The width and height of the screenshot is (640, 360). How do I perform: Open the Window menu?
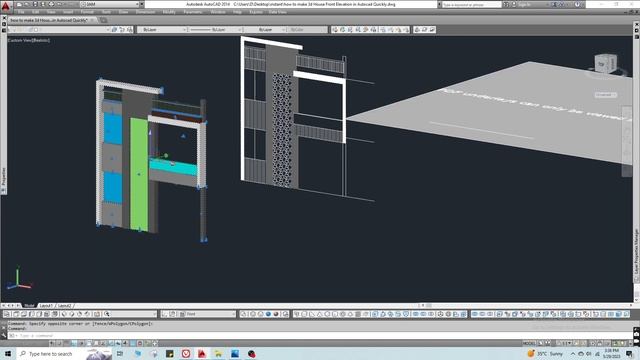pos(218,12)
